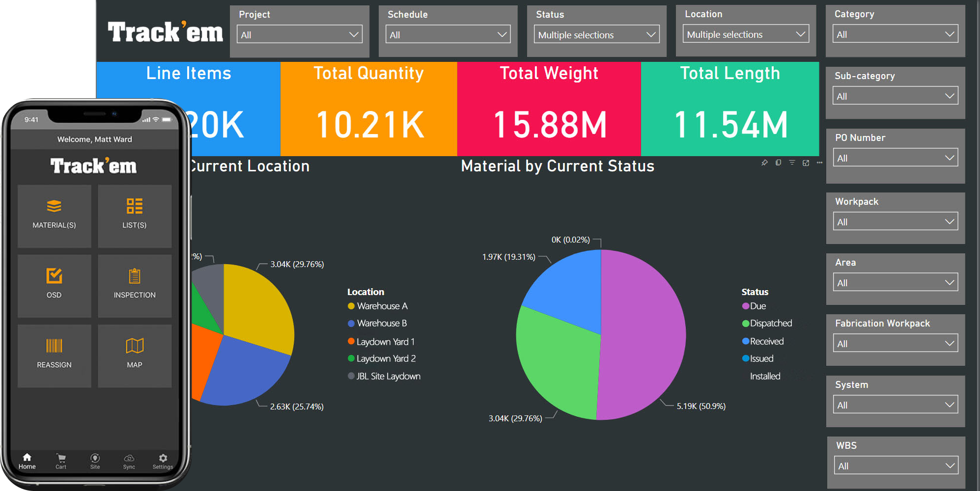Screen dimensions: 980x491
Task: Expand the WBS filter dropdown
Action: [x=896, y=466]
